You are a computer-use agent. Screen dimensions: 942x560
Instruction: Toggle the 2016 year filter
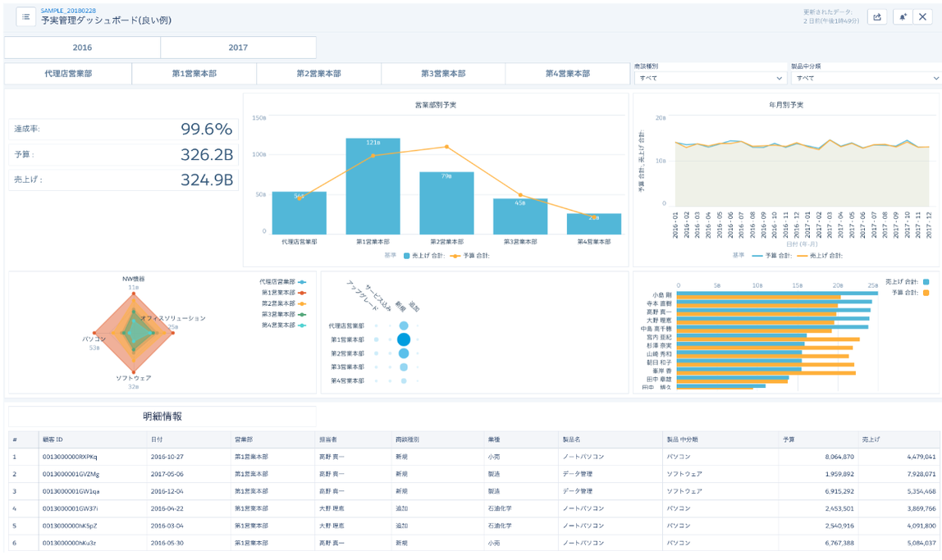click(x=82, y=48)
